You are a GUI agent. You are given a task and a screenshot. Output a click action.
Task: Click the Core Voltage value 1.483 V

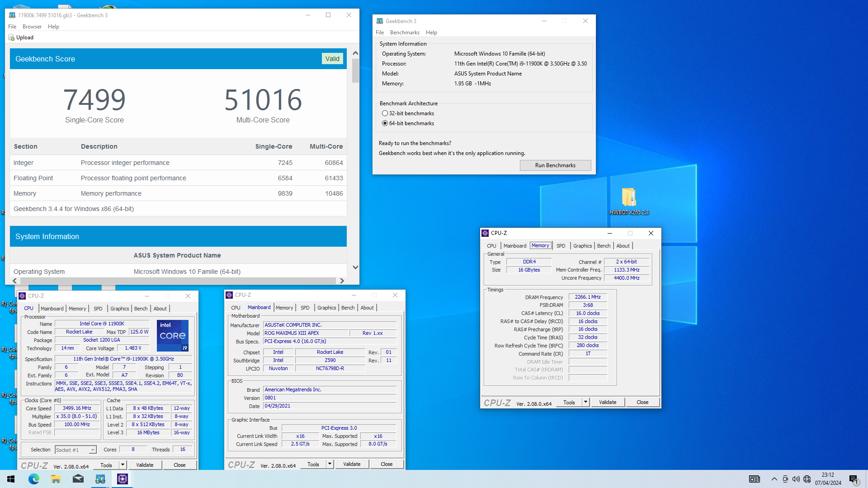[x=133, y=348]
